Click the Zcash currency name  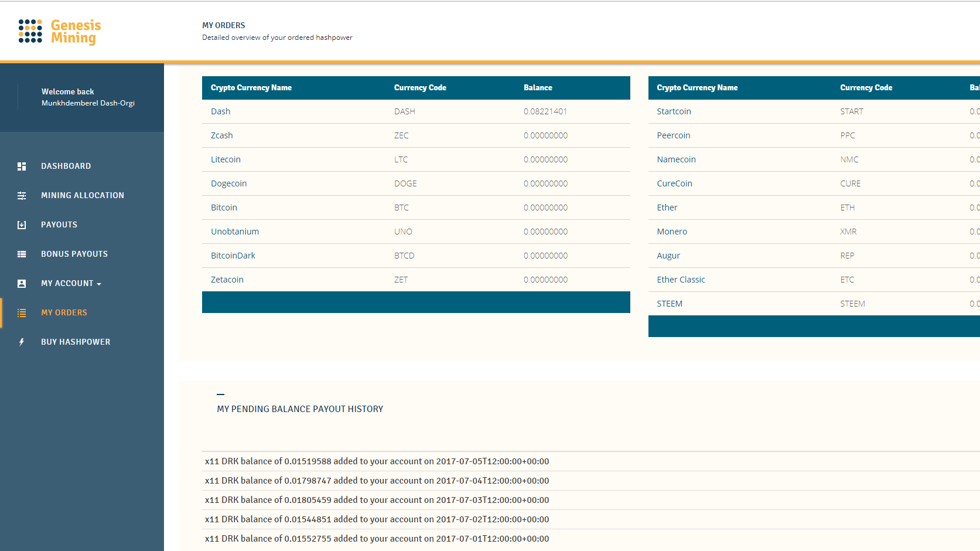click(x=222, y=135)
